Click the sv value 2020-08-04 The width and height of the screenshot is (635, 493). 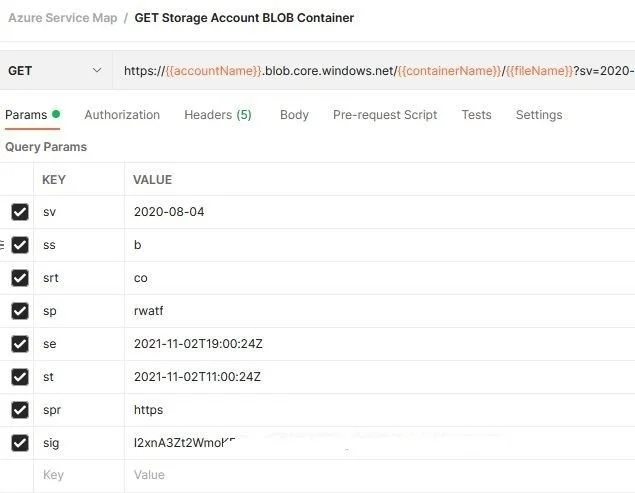pos(169,212)
